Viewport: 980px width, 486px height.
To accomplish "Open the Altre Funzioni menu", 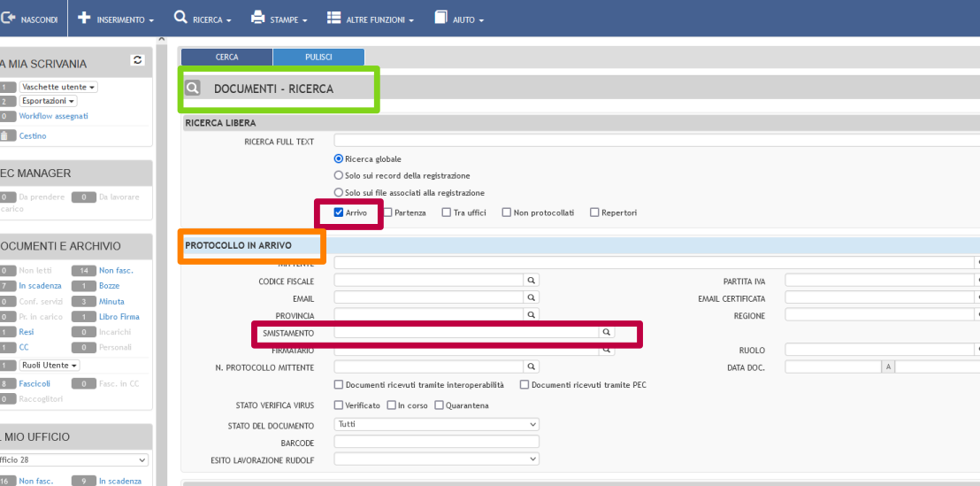I will pyautogui.click(x=371, y=19).
